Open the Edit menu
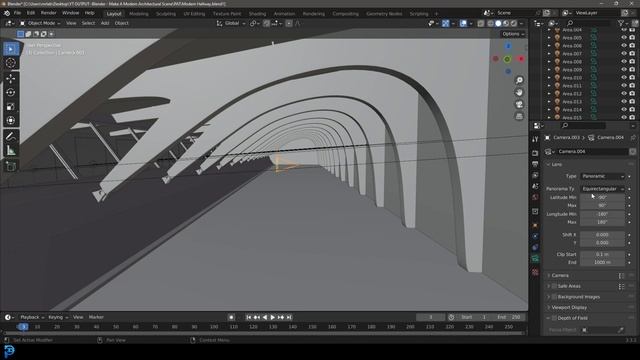The image size is (640, 360). click(x=31, y=13)
